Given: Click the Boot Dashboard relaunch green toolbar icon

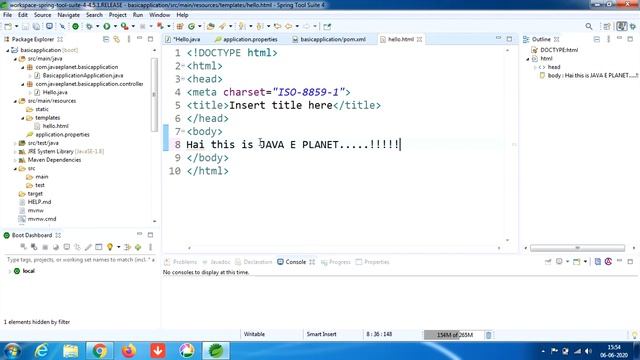Looking at the screenshot, I should click(76, 27).
